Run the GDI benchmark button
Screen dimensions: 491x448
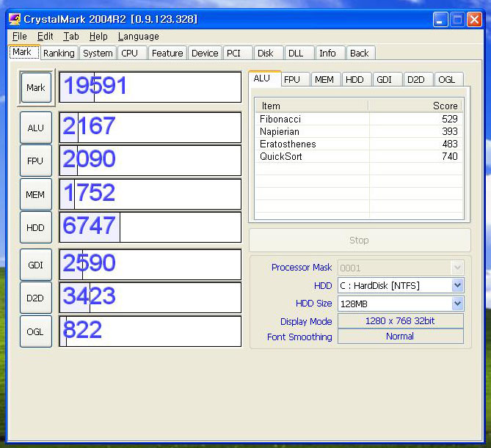tap(36, 265)
